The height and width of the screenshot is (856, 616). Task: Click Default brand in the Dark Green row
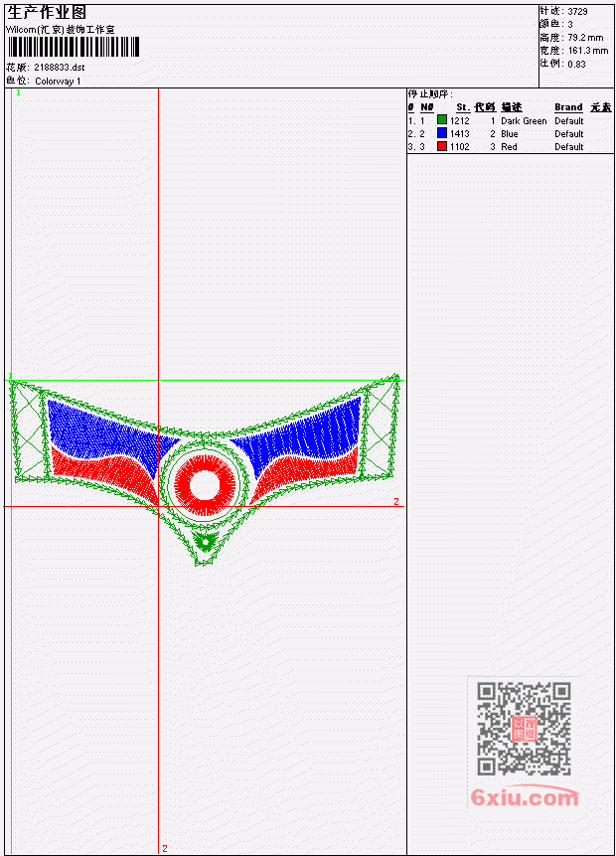(569, 120)
